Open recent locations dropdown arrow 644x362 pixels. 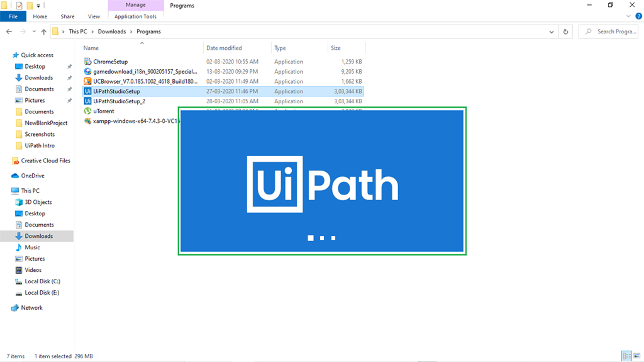tap(34, 31)
